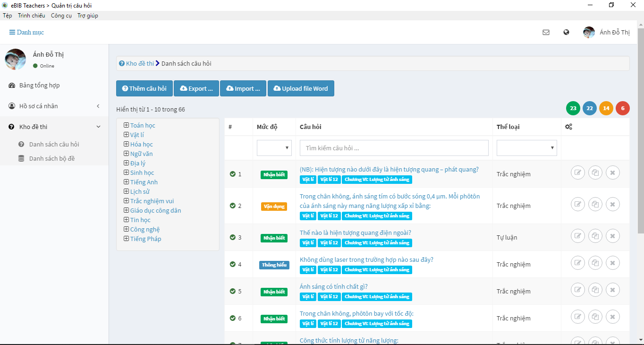Open the Công cụ menu
The width and height of the screenshot is (644, 345).
(x=61, y=16)
